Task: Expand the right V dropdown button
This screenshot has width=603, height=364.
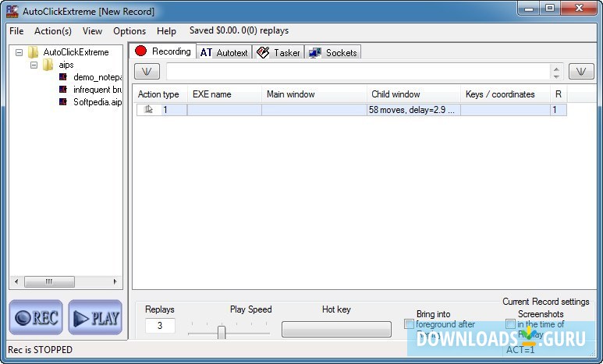Action: pos(581,72)
